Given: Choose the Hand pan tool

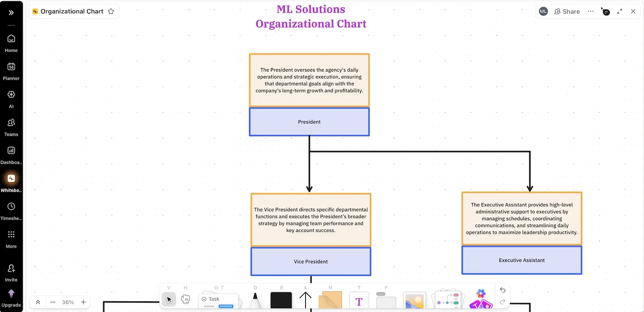Looking at the screenshot, I should [185, 299].
